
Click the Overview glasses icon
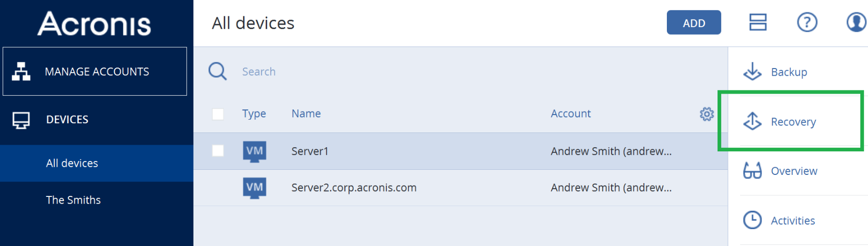[x=752, y=170]
